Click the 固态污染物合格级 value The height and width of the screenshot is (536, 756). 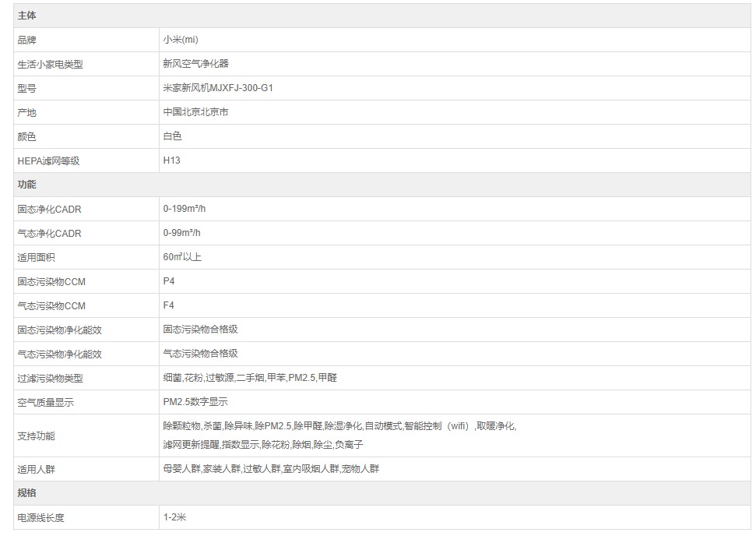(200, 330)
